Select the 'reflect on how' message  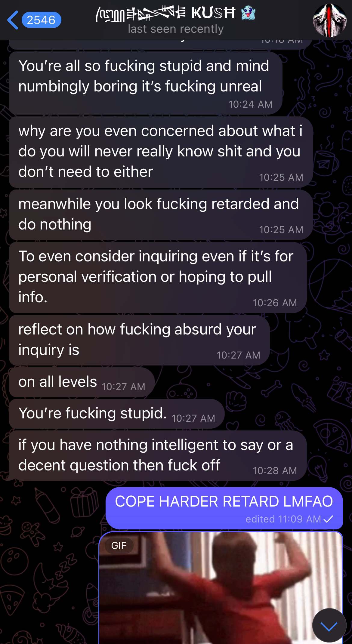point(139,340)
